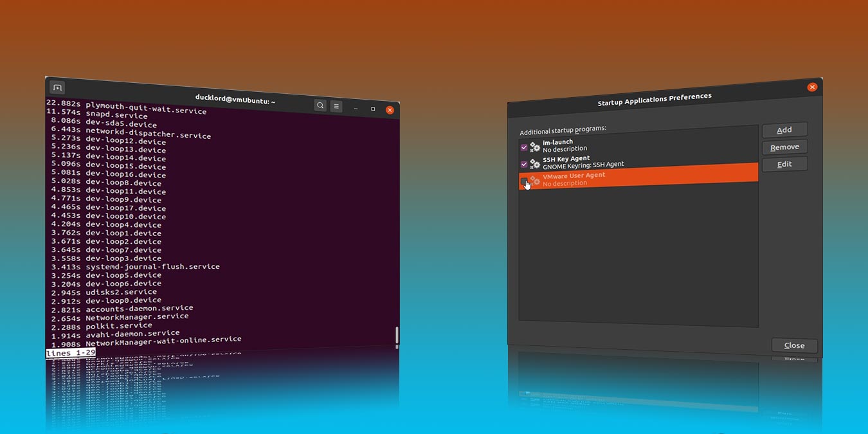Edit the VMware User Agent entry
The image size is (868, 434).
point(784,163)
